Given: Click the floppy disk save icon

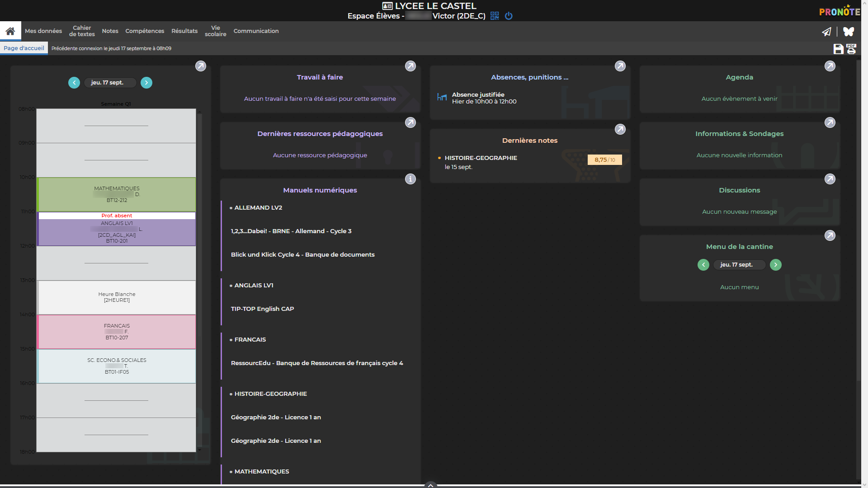Looking at the screenshot, I should coord(838,49).
